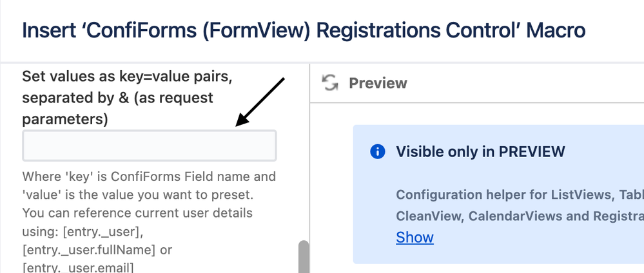Click the 'Where key is ConfiForms Field name' hint
The width and height of the screenshot is (644, 273).
click(149, 176)
